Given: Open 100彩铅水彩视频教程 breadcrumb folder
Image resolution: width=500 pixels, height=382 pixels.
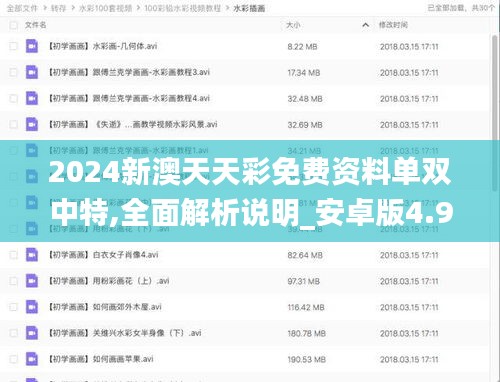Looking at the screenshot, I should click(x=183, y=8).
